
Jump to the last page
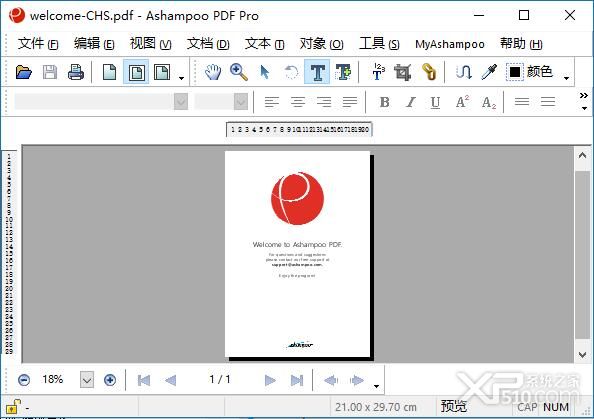pyautogui.click(x=297, y=380)
